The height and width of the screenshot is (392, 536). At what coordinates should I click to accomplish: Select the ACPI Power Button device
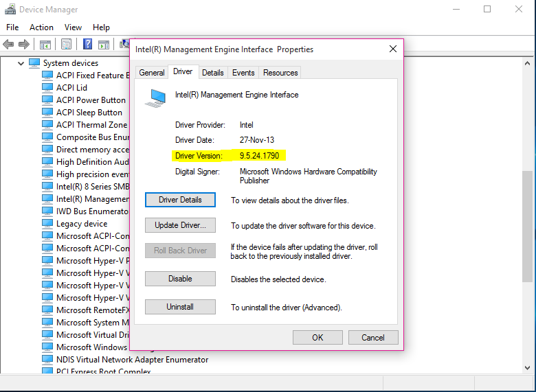point(91,100)
